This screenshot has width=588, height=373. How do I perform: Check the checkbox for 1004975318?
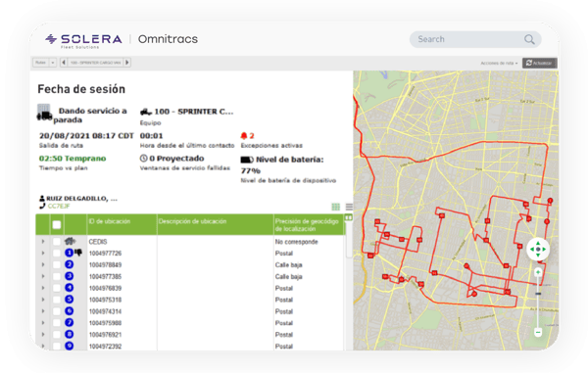click(x=57, y=300)
